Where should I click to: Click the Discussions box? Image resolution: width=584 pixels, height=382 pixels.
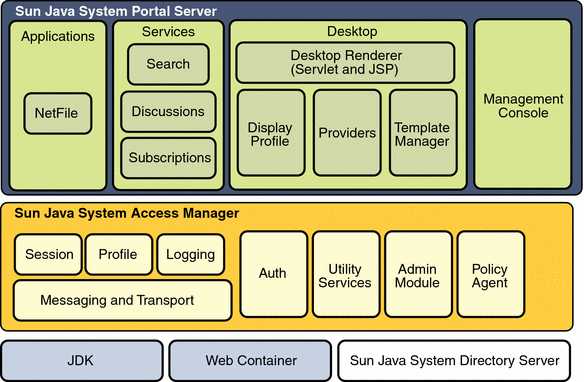click(x=168, y=112)
